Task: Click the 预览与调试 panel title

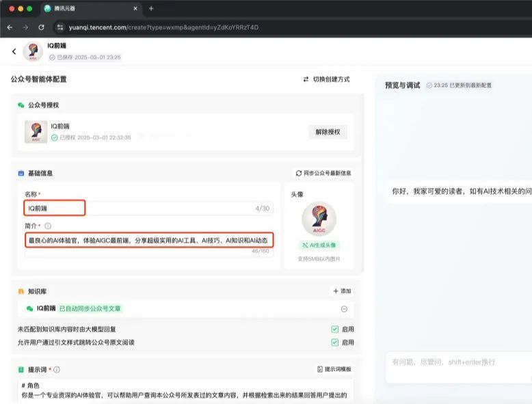Action: (402, 85)
